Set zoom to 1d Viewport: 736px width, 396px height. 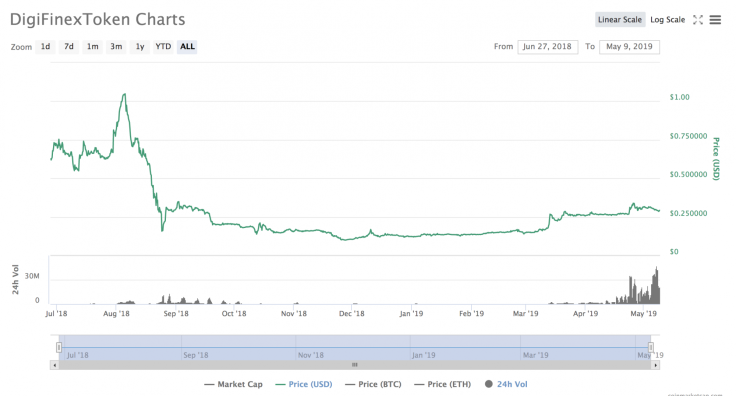click(45, 46)
